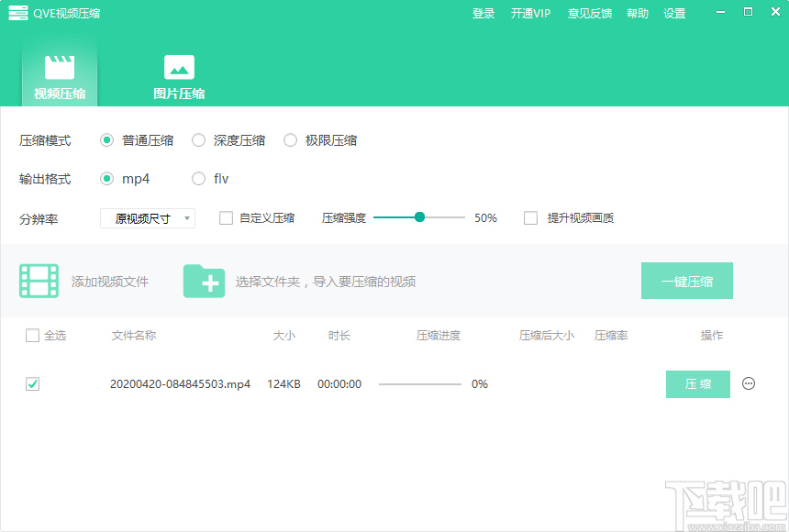Image resolution: width=789 pixels, height=532 pixels.
Task: Click the 帮助 menu item
Action: 637,13
